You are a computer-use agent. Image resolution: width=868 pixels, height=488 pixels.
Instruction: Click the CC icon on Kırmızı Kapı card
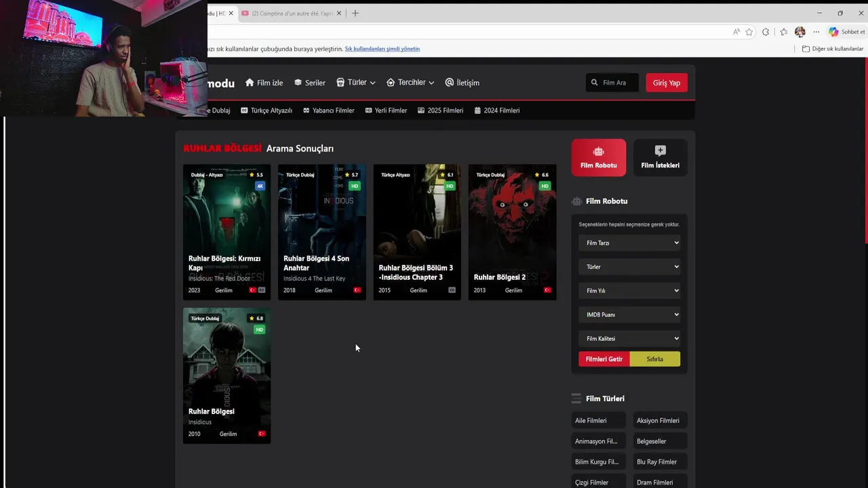pyautogui.click(x=262, y=290)
